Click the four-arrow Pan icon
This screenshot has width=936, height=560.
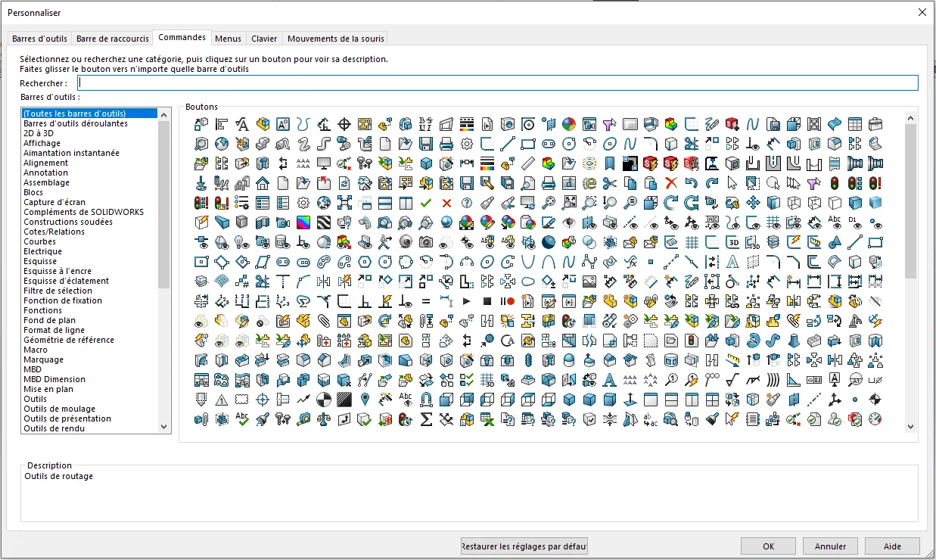point(753,203)
